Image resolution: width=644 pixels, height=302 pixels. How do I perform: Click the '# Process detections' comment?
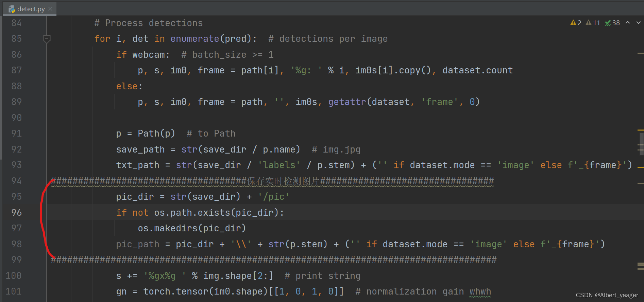click(x=148, y=23)
